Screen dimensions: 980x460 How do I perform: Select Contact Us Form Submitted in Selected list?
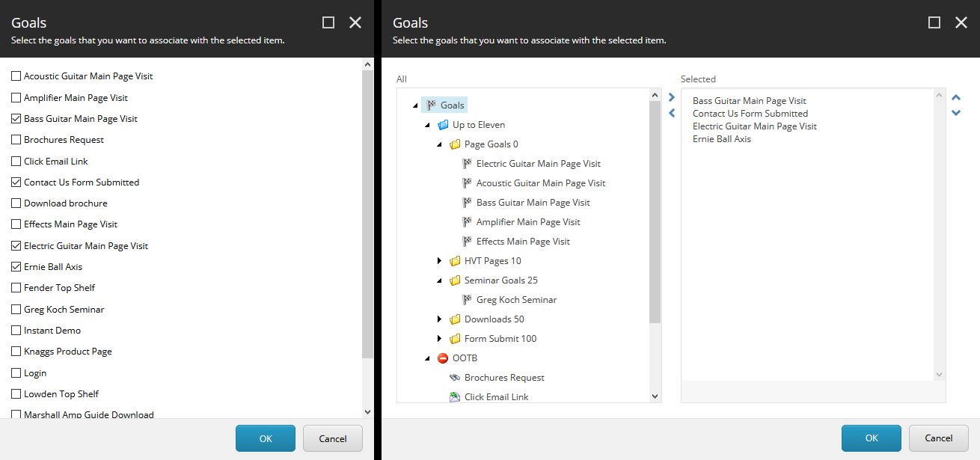(750, 114)
